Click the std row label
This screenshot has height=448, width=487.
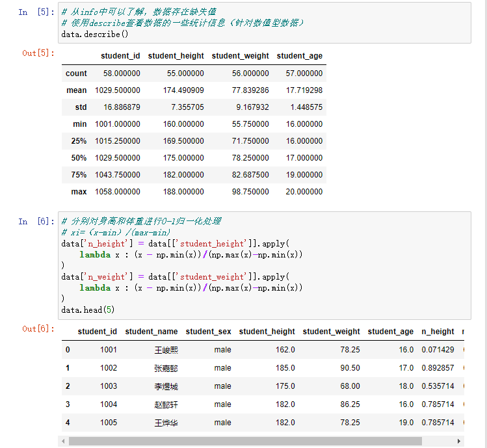tap(81, 107)
